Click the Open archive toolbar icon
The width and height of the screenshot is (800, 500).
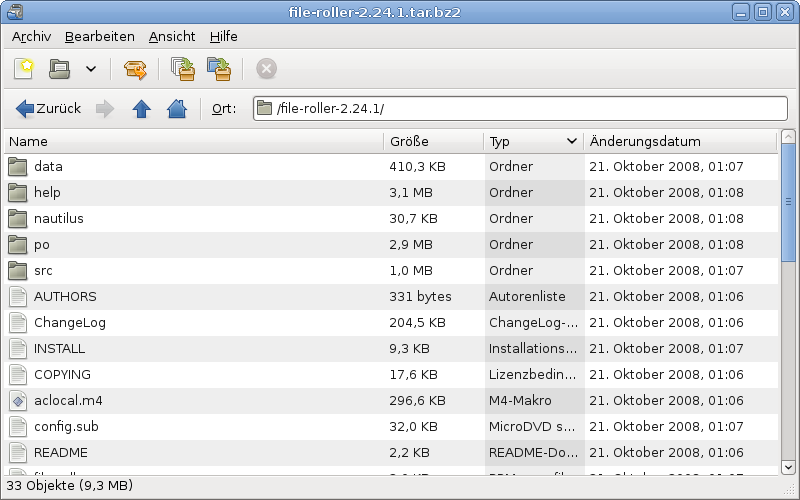click(x=60, y=69)
